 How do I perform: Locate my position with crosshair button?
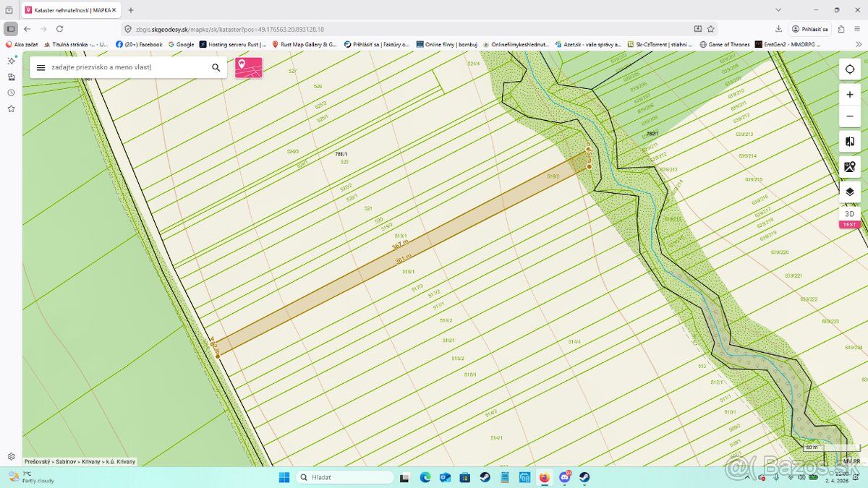coord(849,69)
